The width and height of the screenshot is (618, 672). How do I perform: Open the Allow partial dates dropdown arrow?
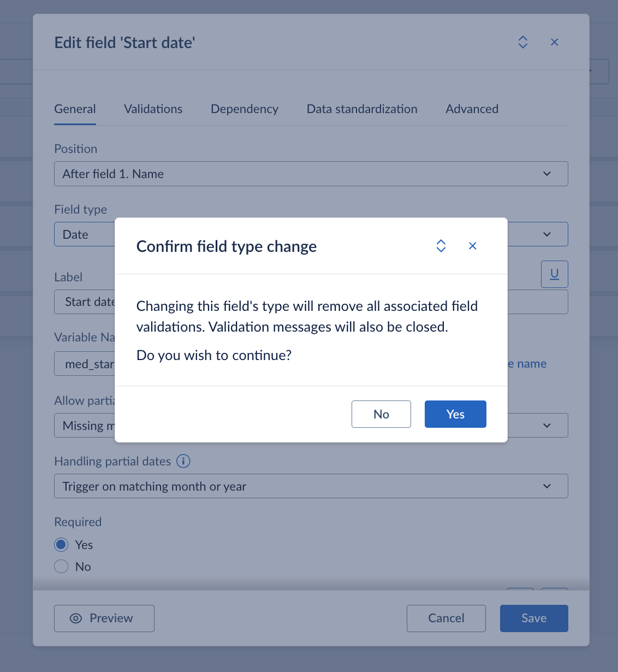547,426
